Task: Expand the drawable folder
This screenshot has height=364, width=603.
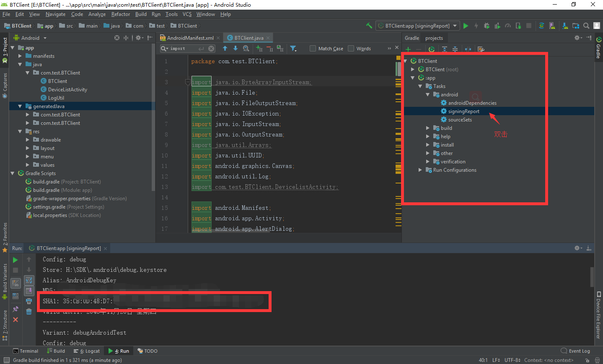Action: point(28,140)
